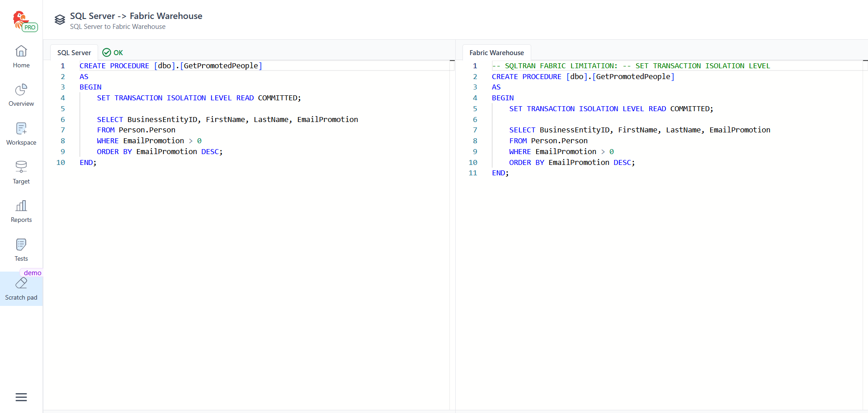
Task: Click the SQLTRAN FABRIC LIMITATION comment line
Action: pyautogui.click(x=631, y=66)
